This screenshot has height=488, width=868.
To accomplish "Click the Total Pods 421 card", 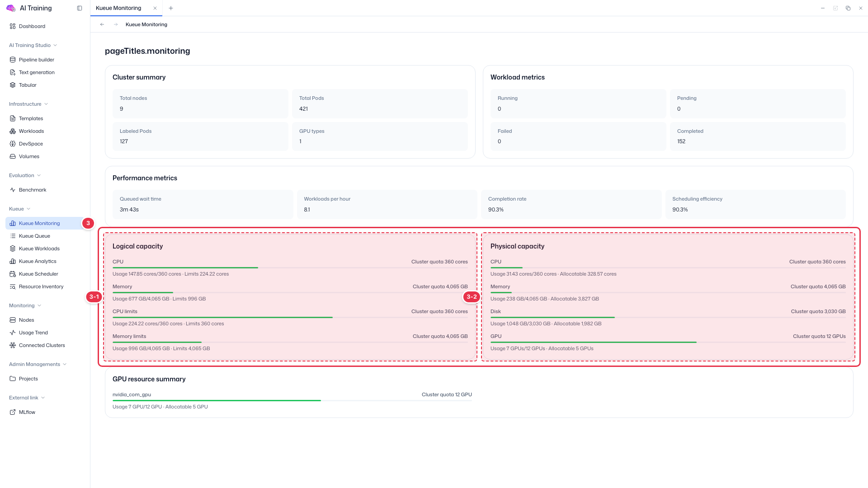I will pos(380,103).
